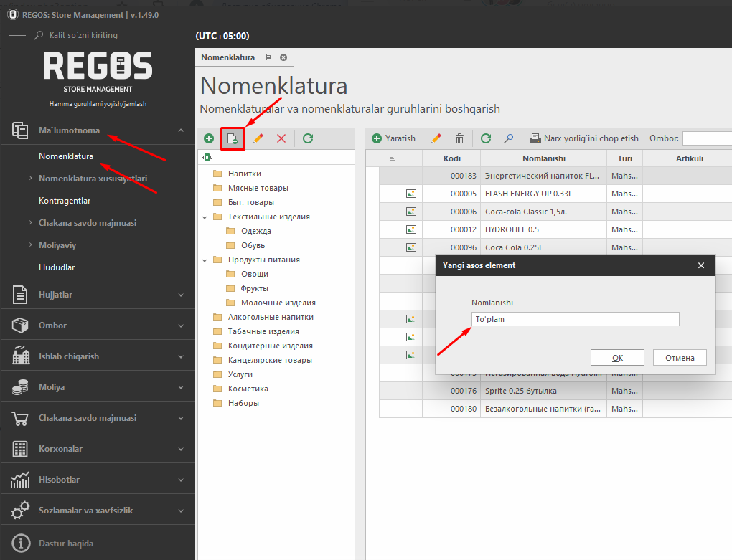This screenshot has width=732, height=560.
Task: Switch to the Nomenklatura tab
Action: click(x=227, y=57)
